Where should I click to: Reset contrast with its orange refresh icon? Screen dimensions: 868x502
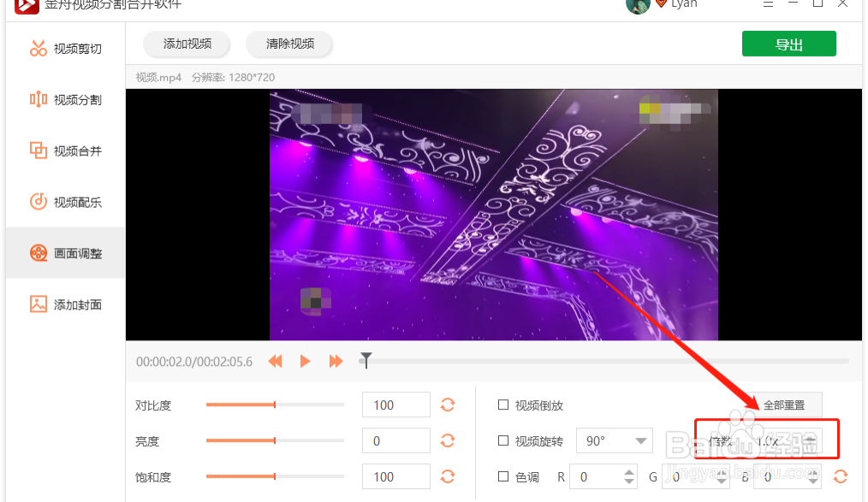[x=448, y=405]
